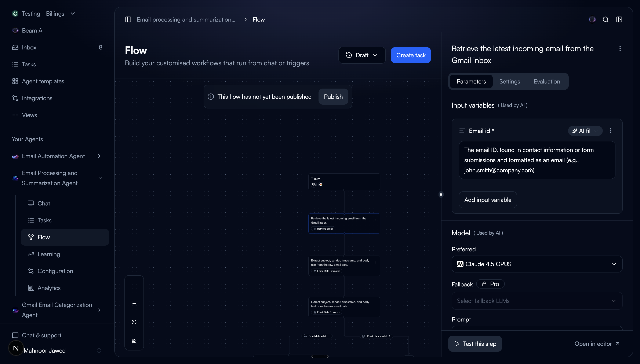Click the zoom out minus icon on canvas
Viewport: 640px width, 364px height.
pyautogui.click(x=134, y=304)
